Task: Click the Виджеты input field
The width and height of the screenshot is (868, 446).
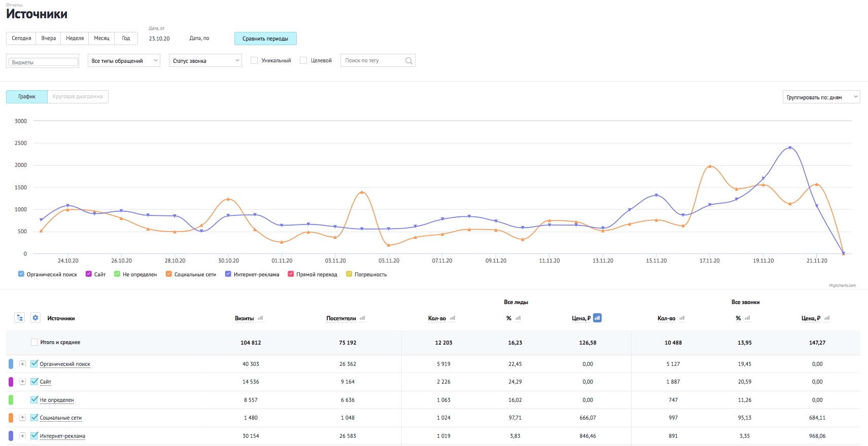Action: (43, 62)
